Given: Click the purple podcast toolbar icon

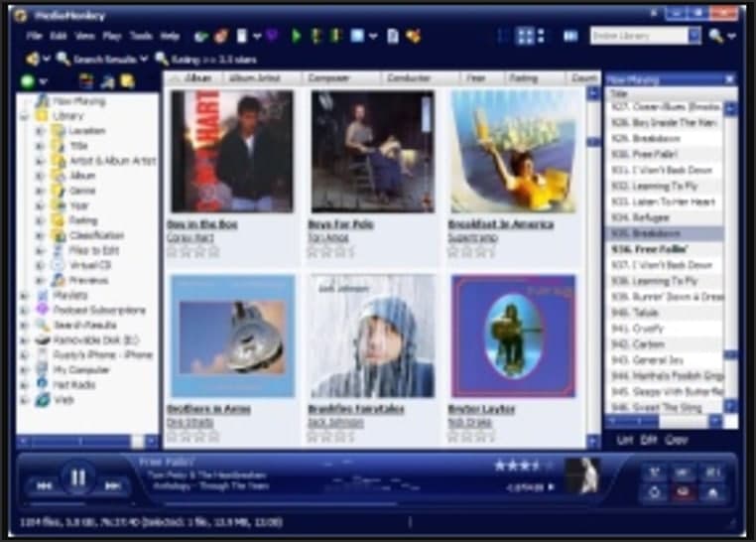Looking at the screenshot, I should click(x=272, y=36).
